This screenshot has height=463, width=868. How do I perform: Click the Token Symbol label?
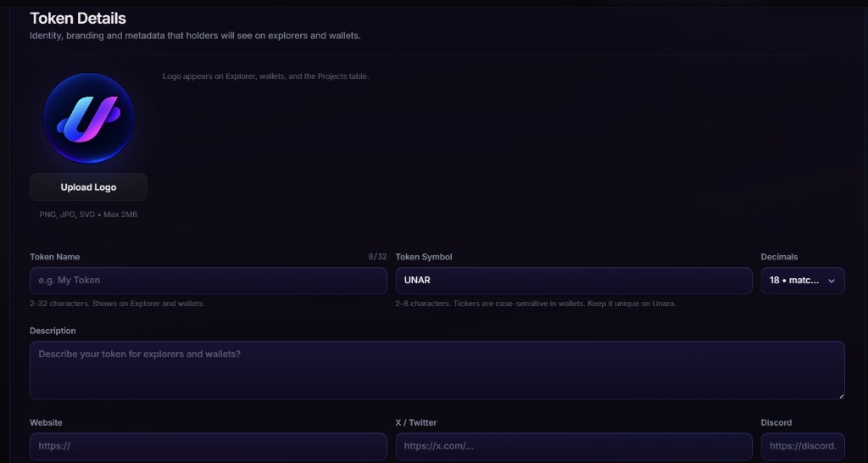424,257
